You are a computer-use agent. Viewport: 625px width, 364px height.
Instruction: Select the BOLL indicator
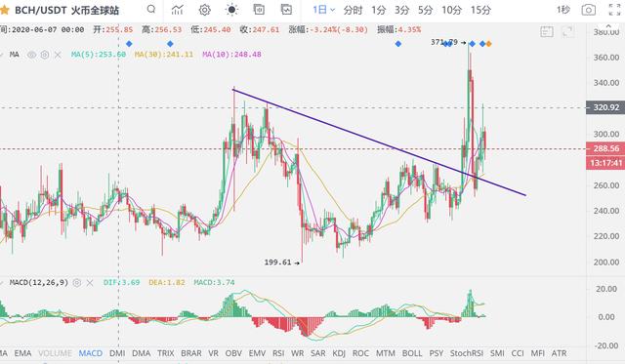[412, 353]
